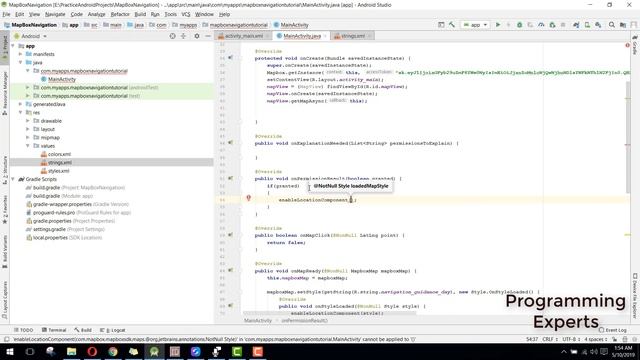Open the Refactor menu
This screenshot has width=640, height=360.
(x=120, y=14)
